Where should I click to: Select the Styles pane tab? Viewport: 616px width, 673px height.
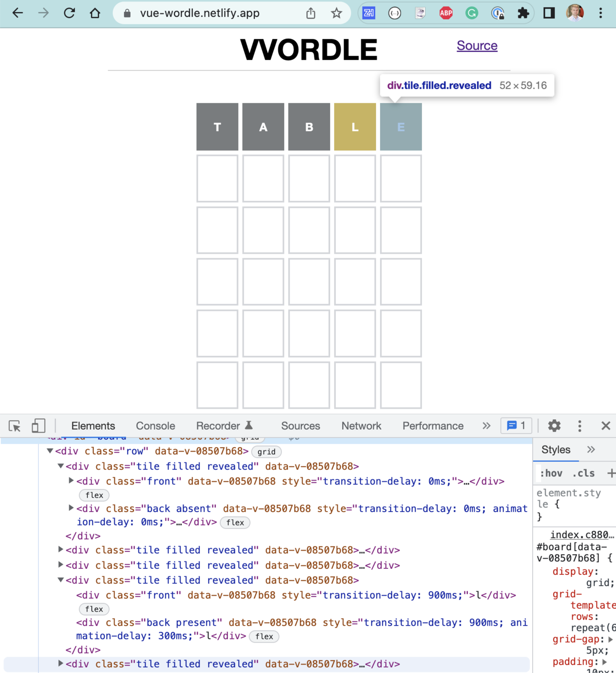pyautogui.click(x=556, y=449)
